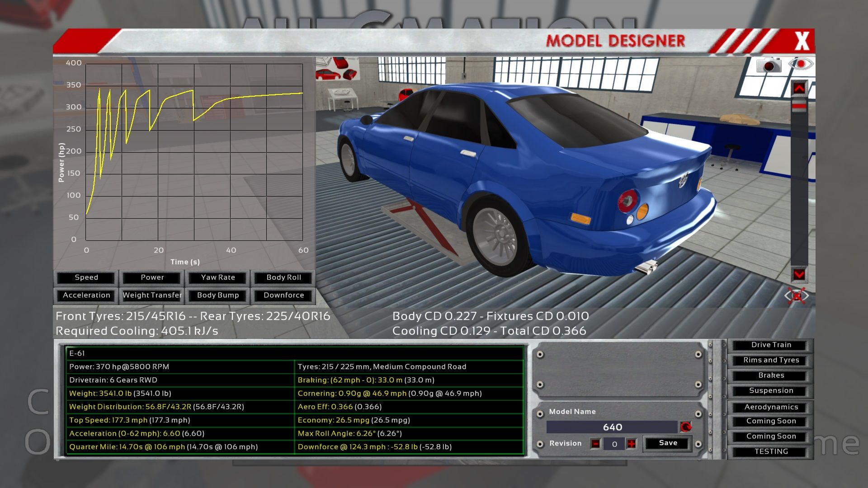Close Model Designer with the X

click(802, 42)
